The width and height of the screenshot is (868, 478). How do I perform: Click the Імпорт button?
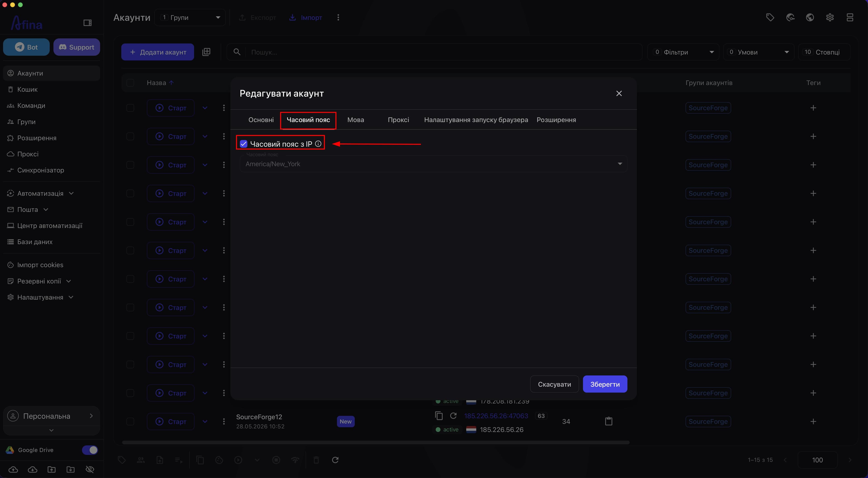click(306, 18)
